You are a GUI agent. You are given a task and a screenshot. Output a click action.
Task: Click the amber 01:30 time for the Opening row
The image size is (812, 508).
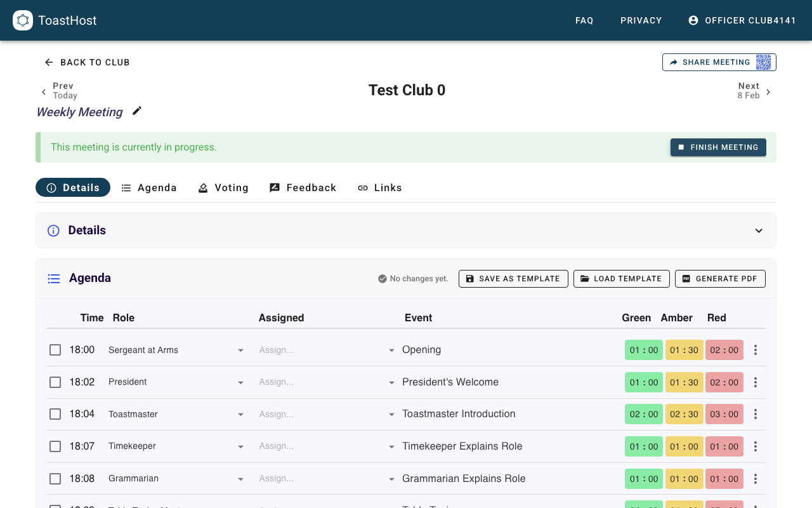click(x=684, y=350)
